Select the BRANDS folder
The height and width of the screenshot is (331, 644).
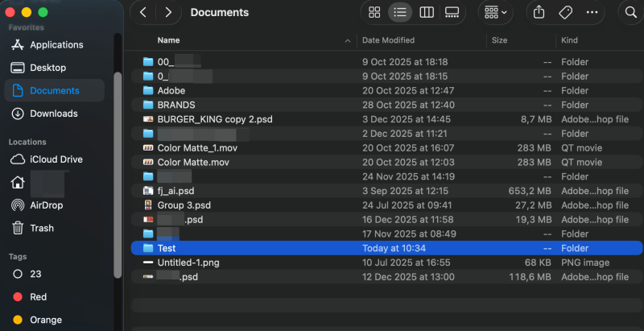click(x=387, y=105)
